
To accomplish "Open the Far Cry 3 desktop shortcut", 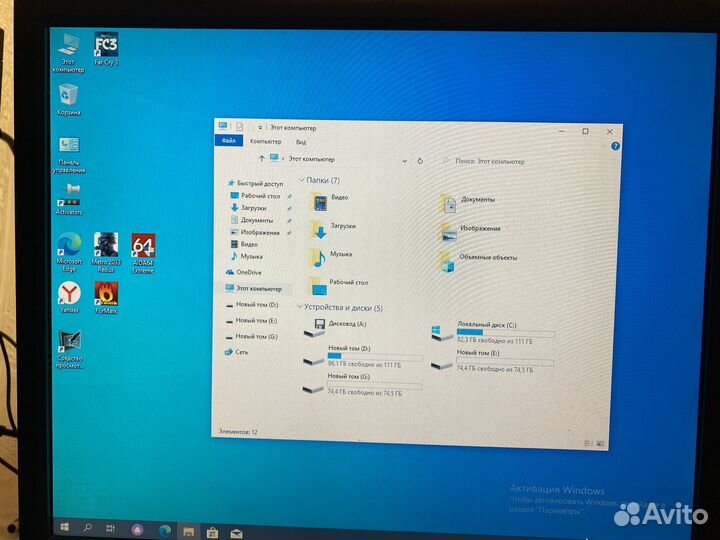I will (106, 46).
